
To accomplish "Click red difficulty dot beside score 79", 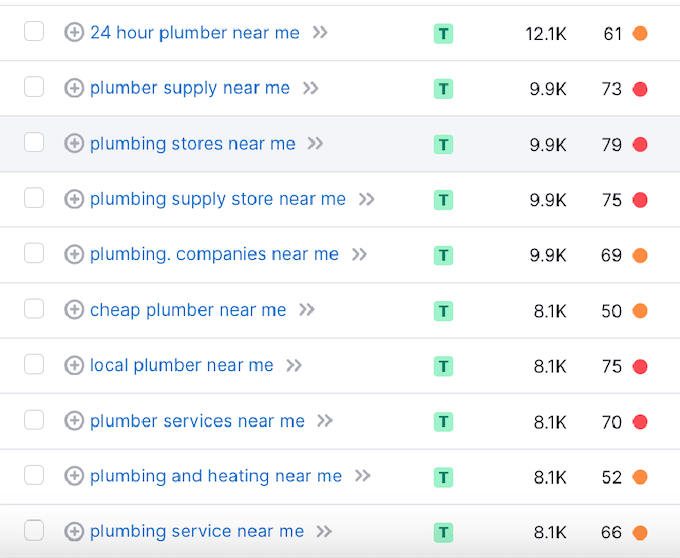I will coord(640,144).
